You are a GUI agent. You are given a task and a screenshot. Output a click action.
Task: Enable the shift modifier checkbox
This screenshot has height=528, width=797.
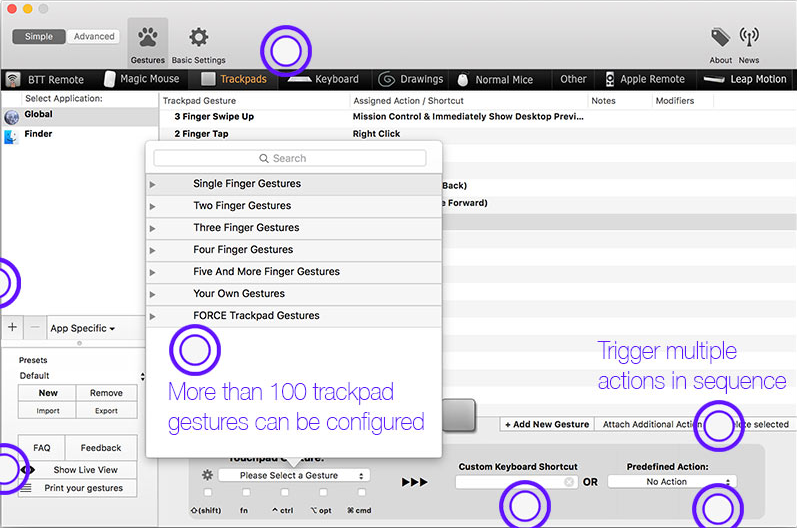(x=208, y=492)
